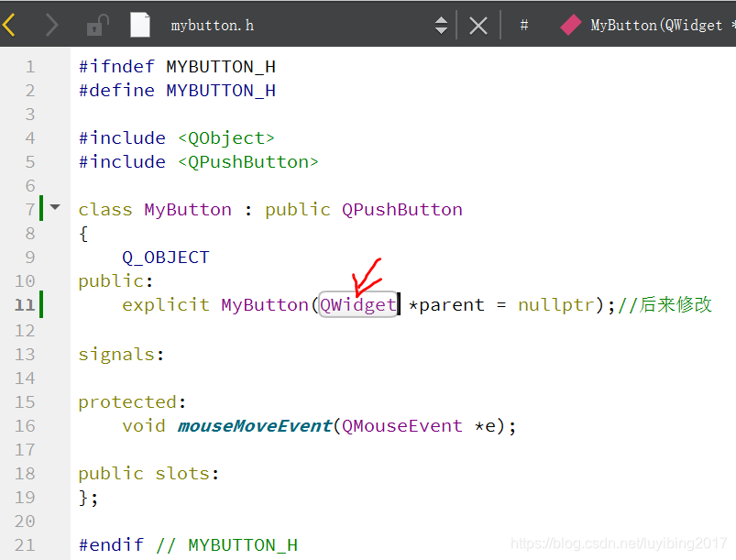Viewport: 736px width, 560px height.
Task: Click the # line marker in the toolbar
Action: point(524,26)
